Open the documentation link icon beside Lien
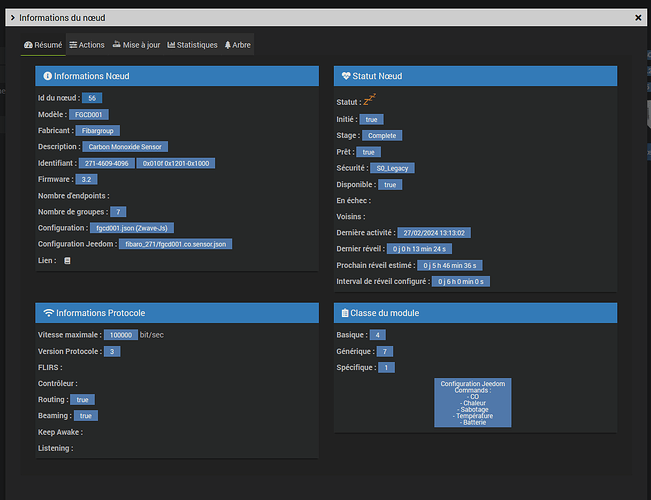Viewport: 651px width, 500px height. click(x=67, y=261)
